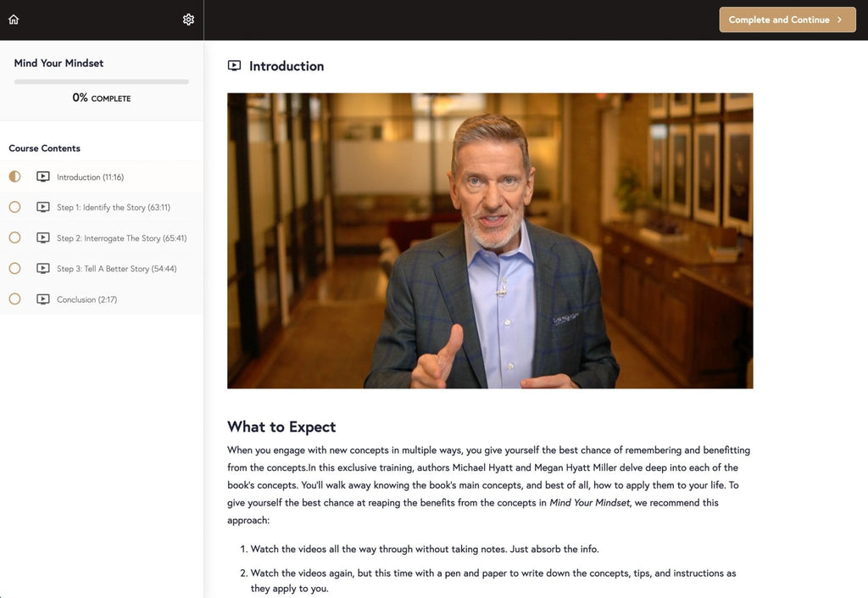Mark Step 2 completion circle
This screenshot has width=868, height=598.
coord(14,238)
